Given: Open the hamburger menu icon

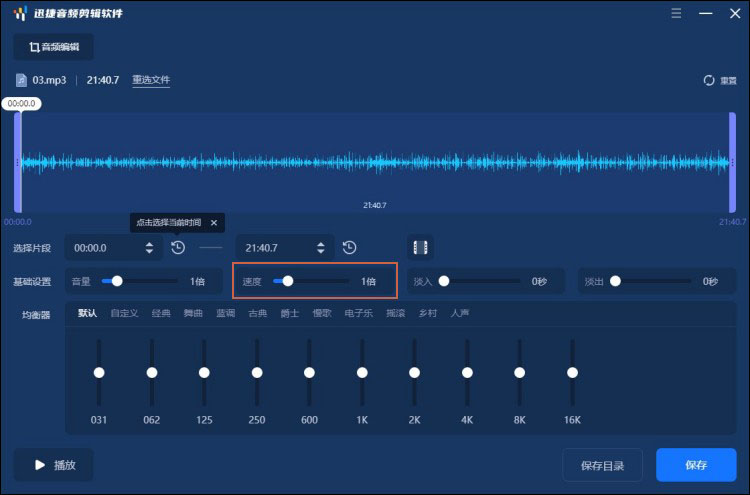Looking at the screenshot, I should pyautogui.click(x=676, y=13).
